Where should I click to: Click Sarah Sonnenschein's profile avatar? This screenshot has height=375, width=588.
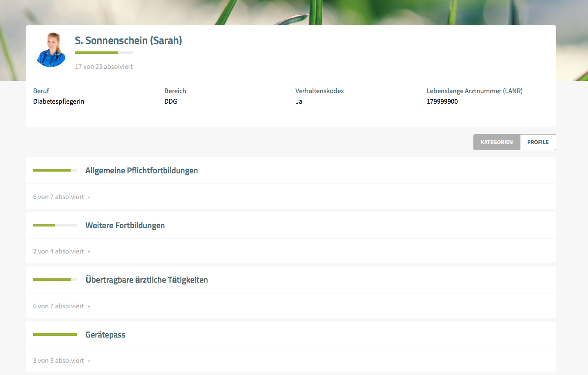(51, 50)
